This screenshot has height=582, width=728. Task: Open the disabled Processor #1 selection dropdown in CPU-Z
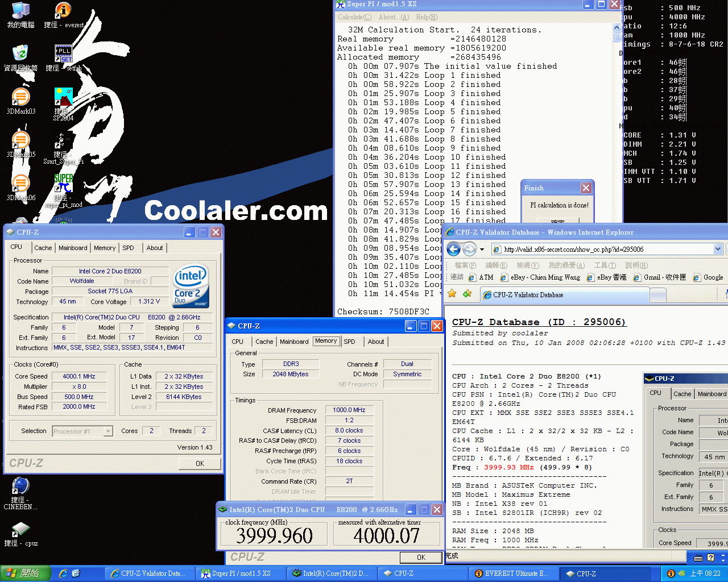pyautogui.click(x=82, y=431)
